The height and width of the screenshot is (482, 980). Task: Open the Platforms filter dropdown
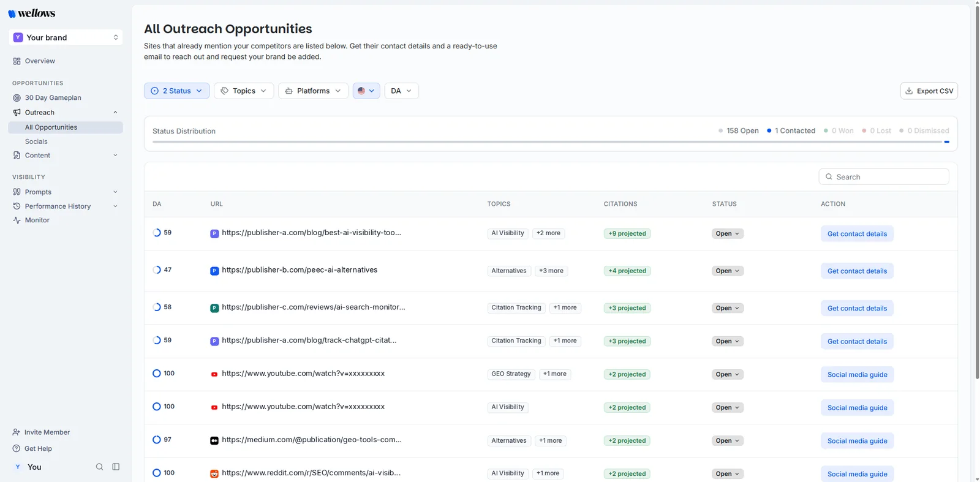313,91
